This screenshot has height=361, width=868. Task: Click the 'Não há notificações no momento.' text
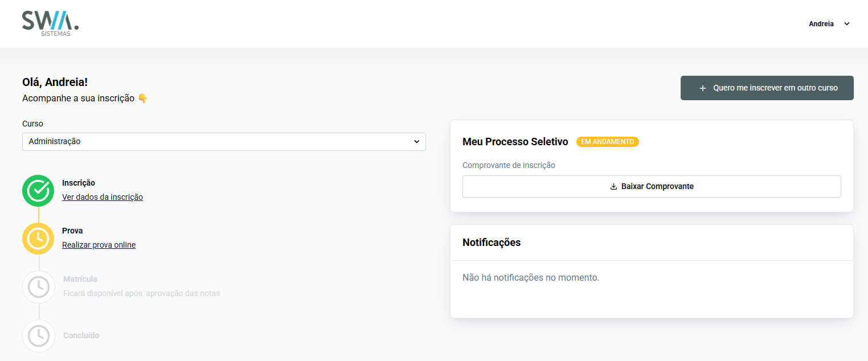[531, 278]
